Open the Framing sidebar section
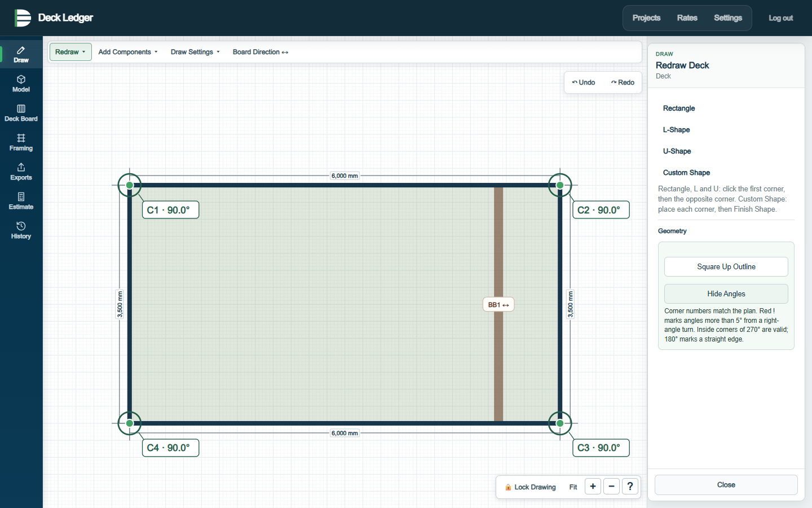Image resolution: width=812 pixels, height=508 pixels. click(21, 142)
